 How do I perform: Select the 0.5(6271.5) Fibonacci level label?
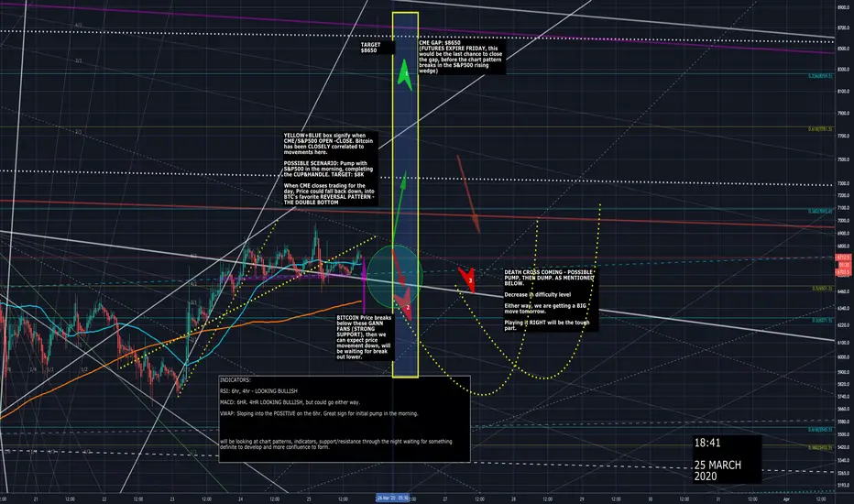pos(822,321)
